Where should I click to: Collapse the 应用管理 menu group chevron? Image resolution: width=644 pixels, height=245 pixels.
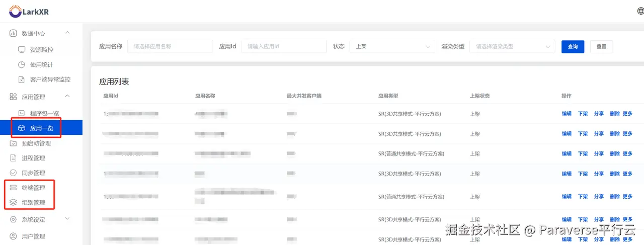(67, 96)
